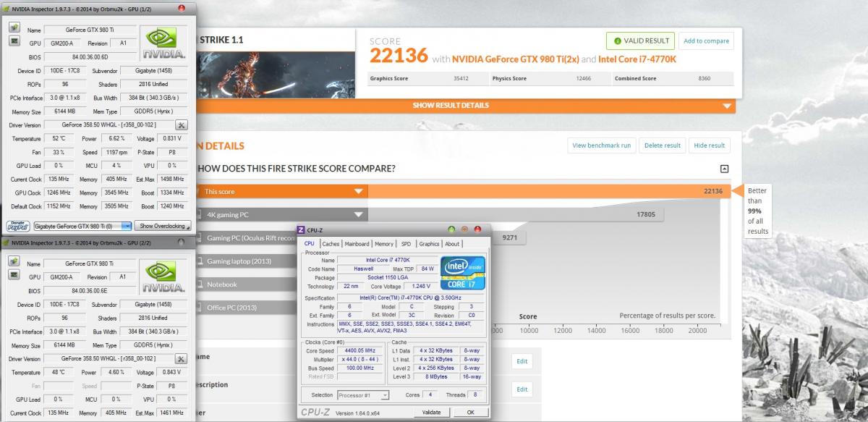Click the Driver Version field in GPU (1/2) window
Screen dimensions: 868x422
point(109,125)
